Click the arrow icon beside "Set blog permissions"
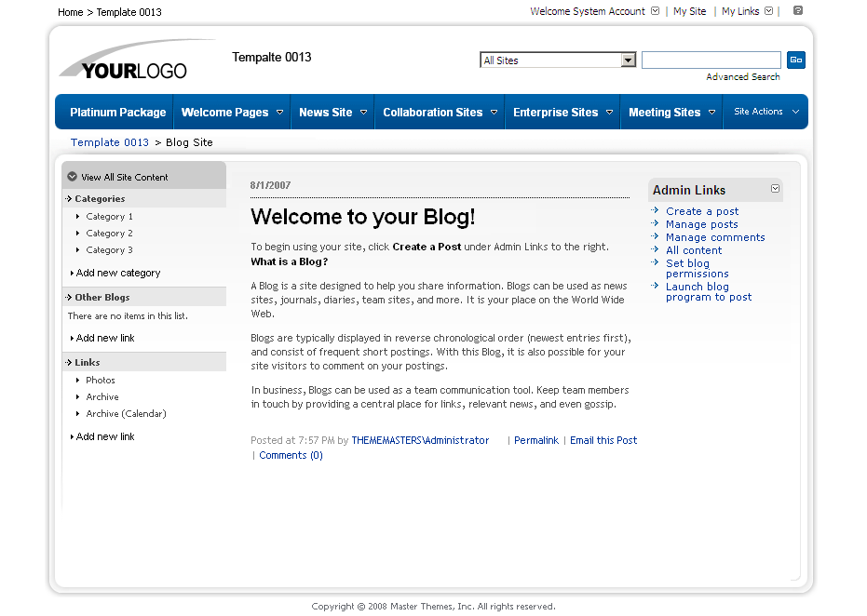 click(x=656, y=263)
